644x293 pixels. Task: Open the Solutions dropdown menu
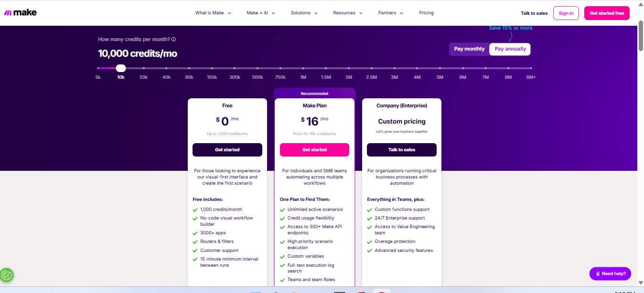tap(304, 13)
